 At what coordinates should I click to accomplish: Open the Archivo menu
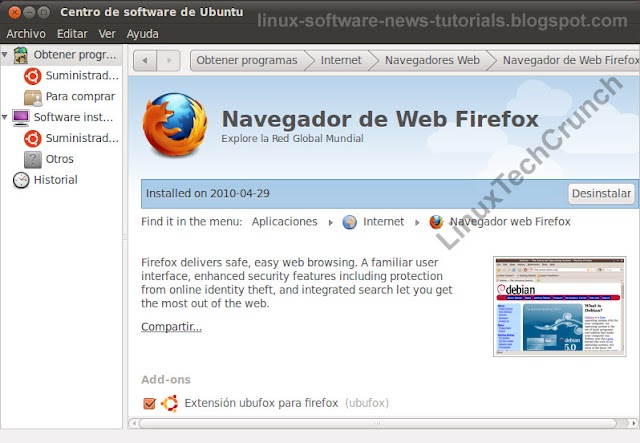coord(26,34)
